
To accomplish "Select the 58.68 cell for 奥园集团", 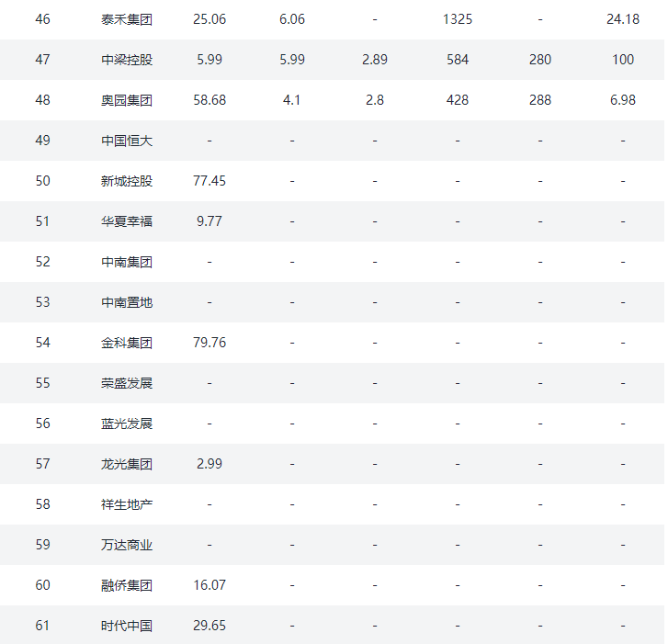I will (x=209, y=100).
